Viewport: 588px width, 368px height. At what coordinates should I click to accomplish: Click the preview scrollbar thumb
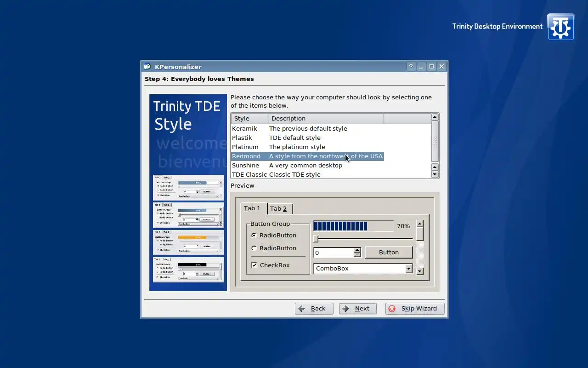coord(419,234)
